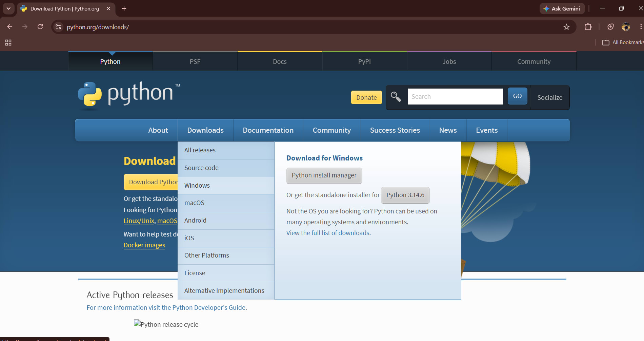Choose All releases from Downloads menu

point(226,150)
